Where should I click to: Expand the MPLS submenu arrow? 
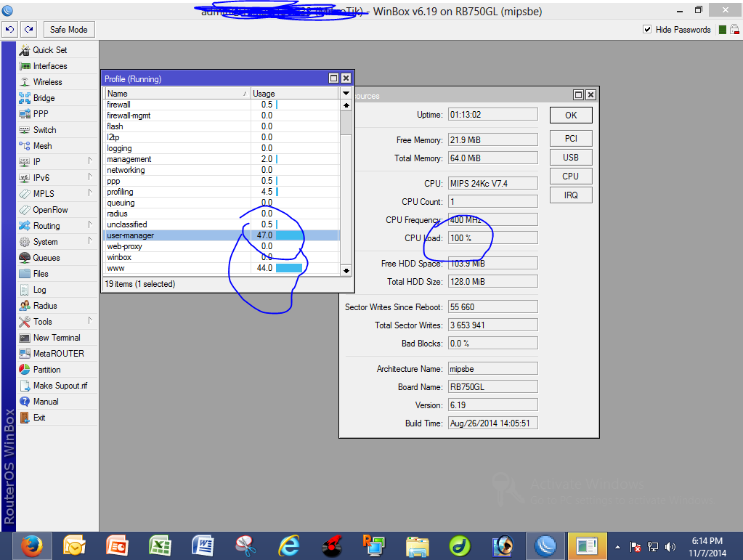tap(90, 192)
